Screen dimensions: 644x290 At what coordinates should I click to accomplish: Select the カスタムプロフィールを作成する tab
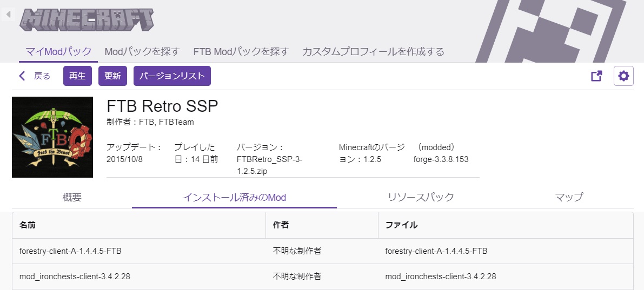point(373,52)
